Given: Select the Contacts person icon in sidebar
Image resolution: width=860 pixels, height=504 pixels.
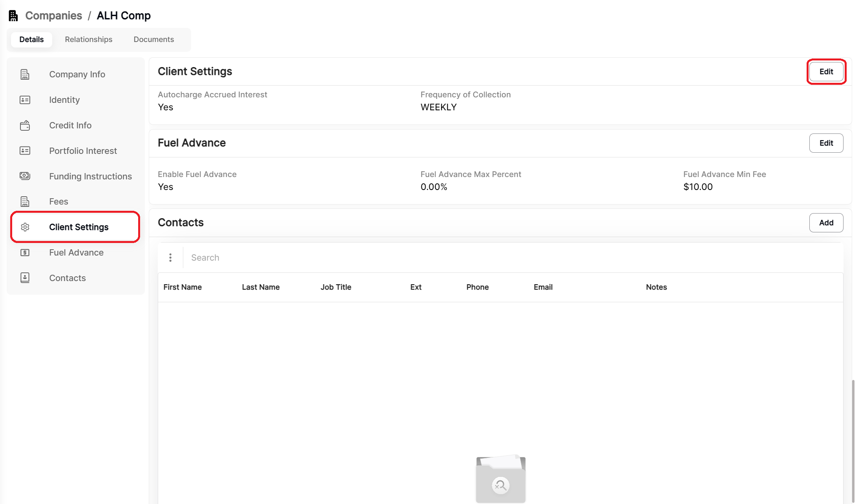Looking at the screenshot, I should click(x=25, y=278).
